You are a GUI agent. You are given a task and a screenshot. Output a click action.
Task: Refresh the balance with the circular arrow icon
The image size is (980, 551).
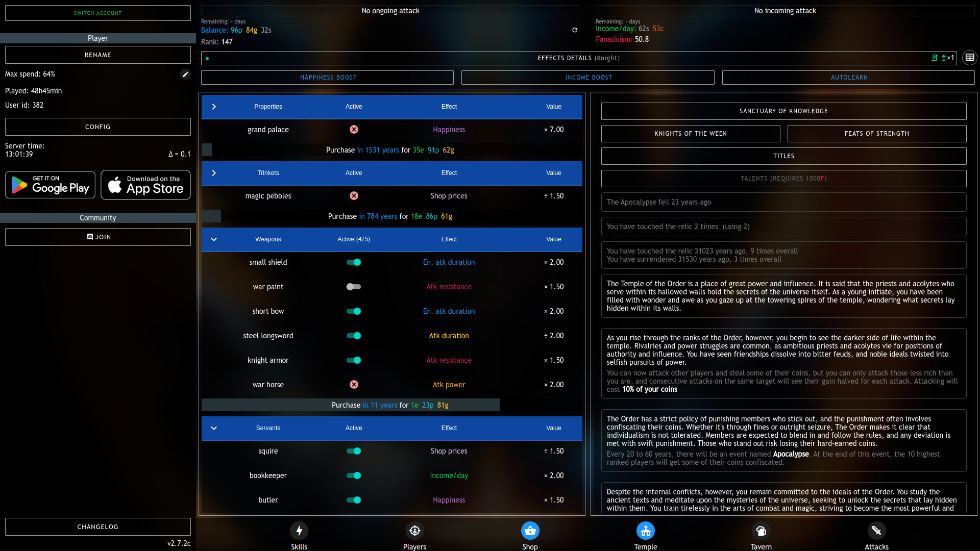pyautogui.click(x=575, y=30)
